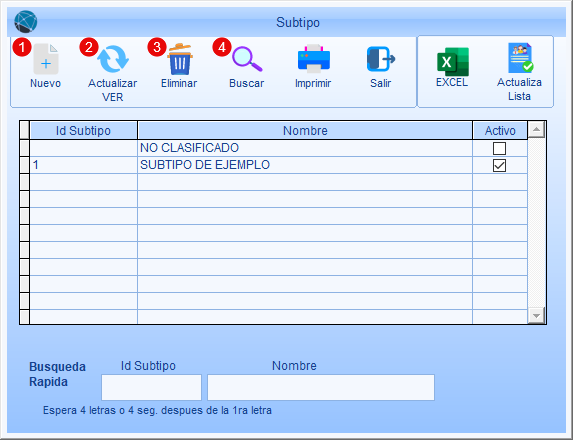Click the Activo column header
This screenshot has width=573, height=440.
[500, 130]
